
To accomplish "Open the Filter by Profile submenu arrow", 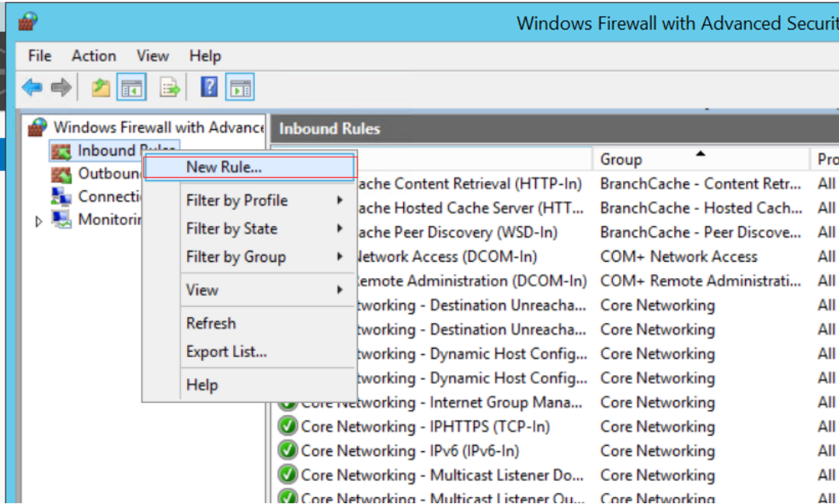I will coord(339,200).
